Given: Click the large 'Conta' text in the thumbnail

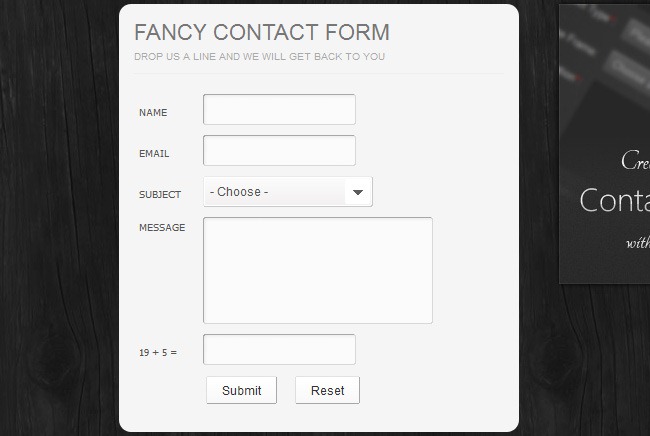Looking at the screenshot, I should (614, 200).
